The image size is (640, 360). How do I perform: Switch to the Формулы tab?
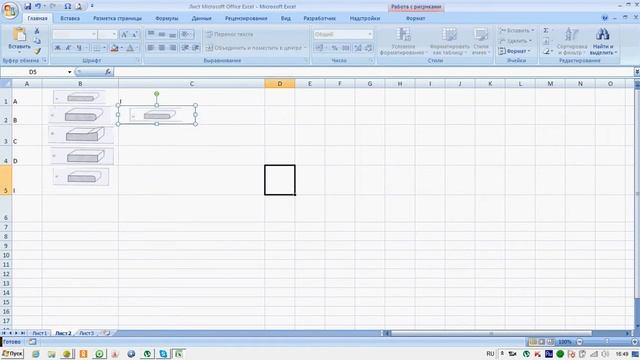(167, 18)
